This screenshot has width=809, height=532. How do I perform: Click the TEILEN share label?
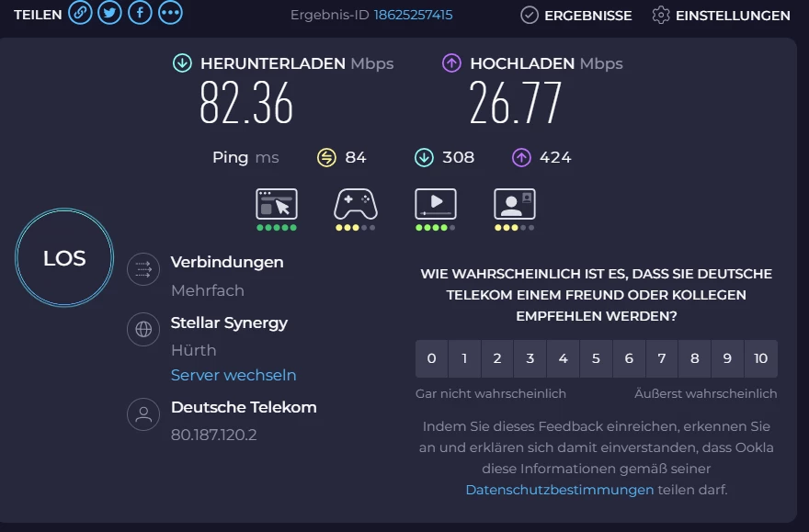(38, 15)
